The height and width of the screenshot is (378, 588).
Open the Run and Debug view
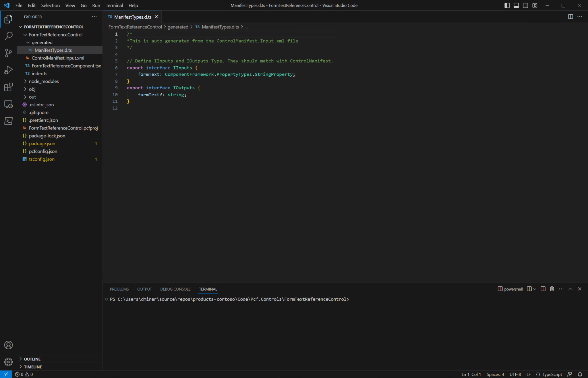8,70
